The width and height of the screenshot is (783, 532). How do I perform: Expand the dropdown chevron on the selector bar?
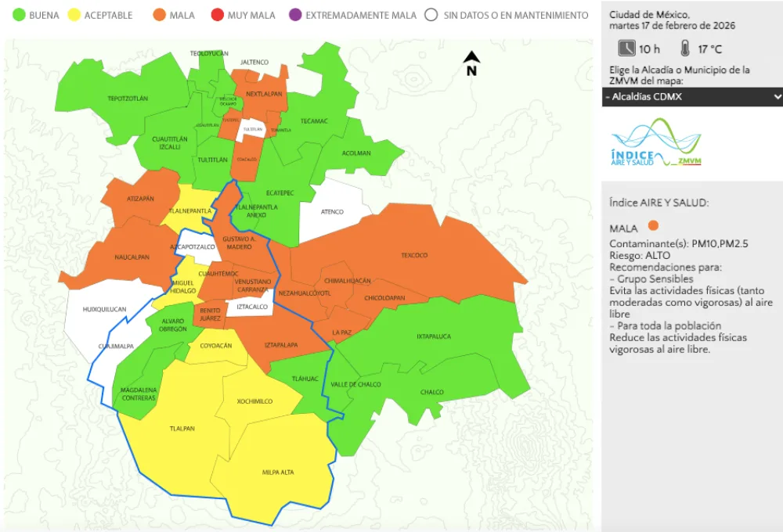[x=774, y=97]
